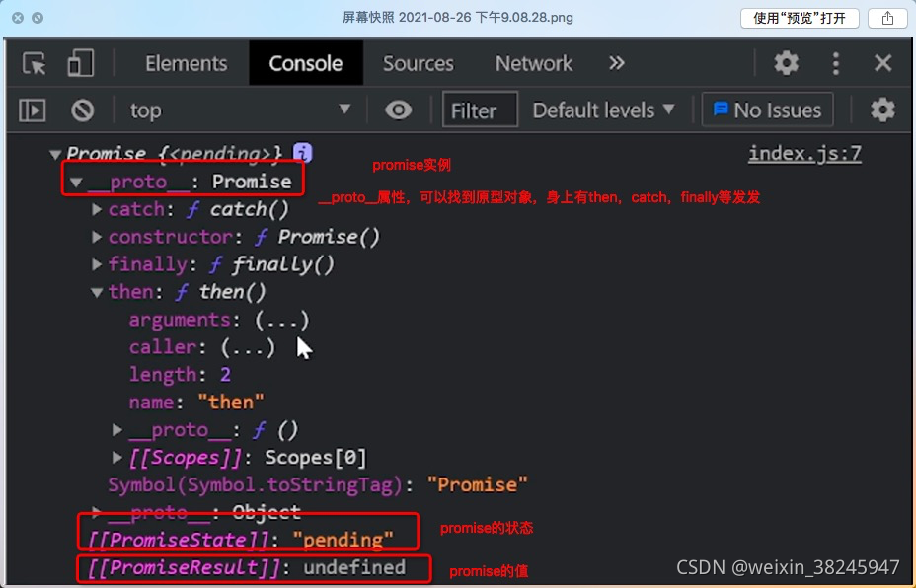This screenshot has height=588, width=916.
Task: Collapse the __proto__: Promise node
Action: point(76,183)
